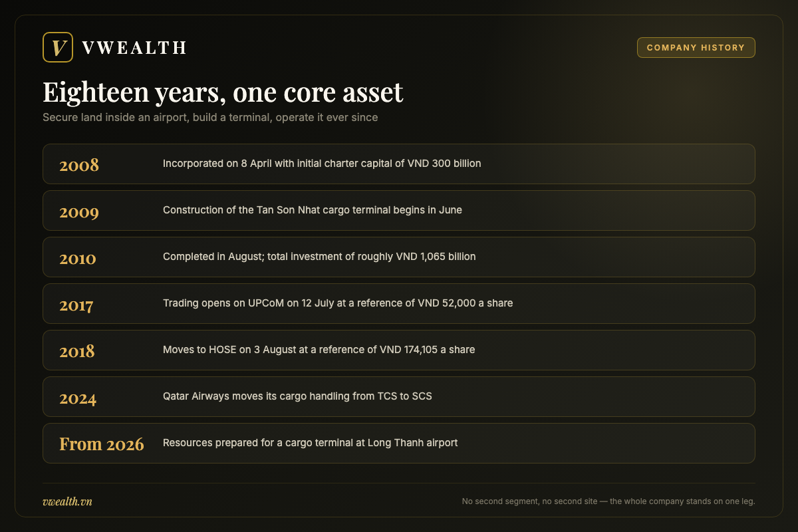Click the Eighteen years, one core asset heading
The image size is (798, 532).
[x=223, y=92]
